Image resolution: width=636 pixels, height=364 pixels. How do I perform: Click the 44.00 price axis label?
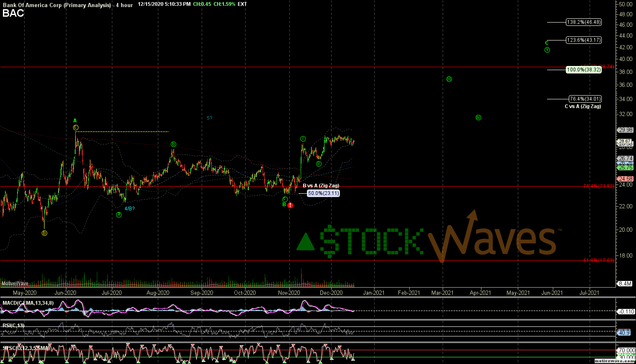tap(626, 35)
